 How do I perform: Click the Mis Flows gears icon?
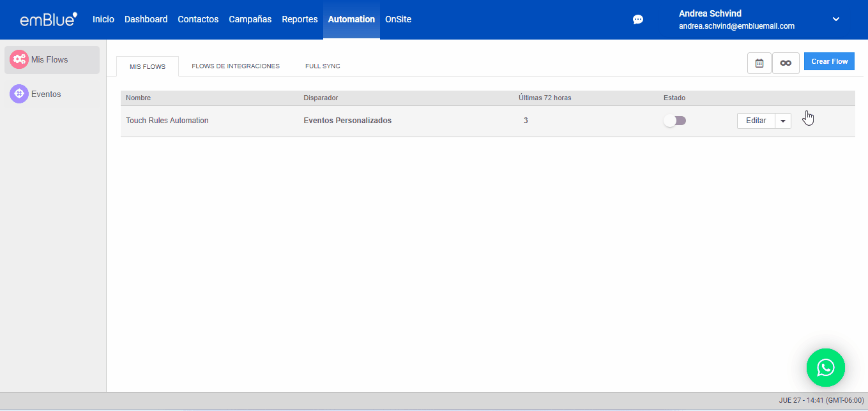tap(19, 59)
